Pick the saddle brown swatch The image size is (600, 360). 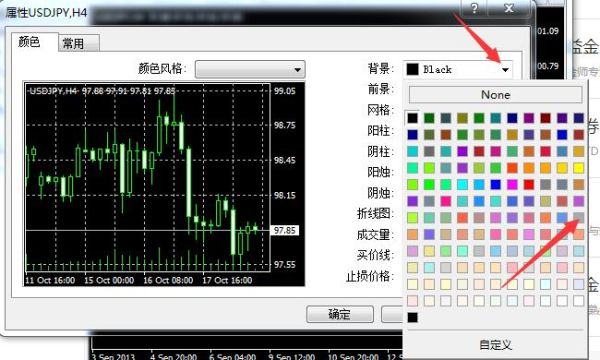pos(446,134)
